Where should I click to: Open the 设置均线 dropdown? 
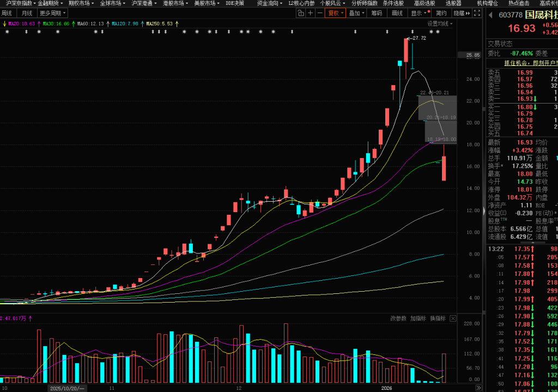tap(440, 24)
